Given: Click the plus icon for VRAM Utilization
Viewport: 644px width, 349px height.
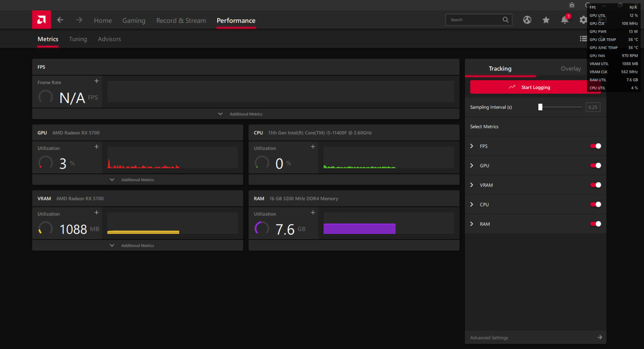Looking at the screenshot, I should click(97, 213).
